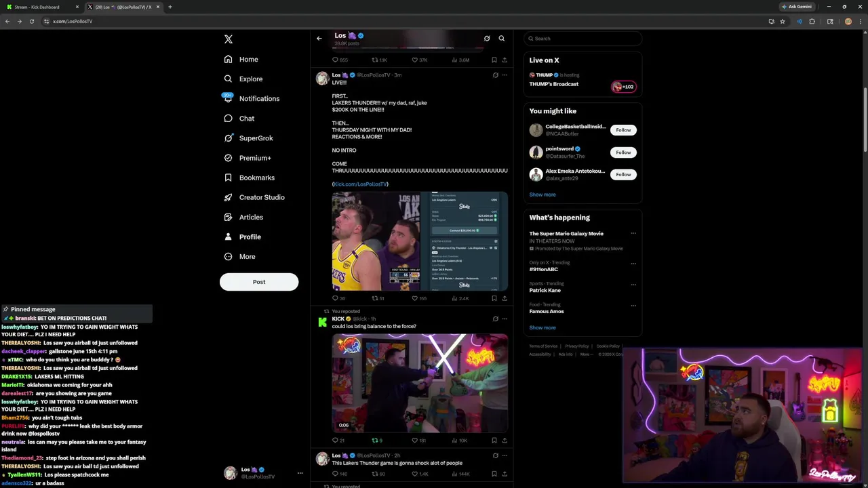Open options for #911onABC trend
The image size is (868, 488).
tap(633, 264)
